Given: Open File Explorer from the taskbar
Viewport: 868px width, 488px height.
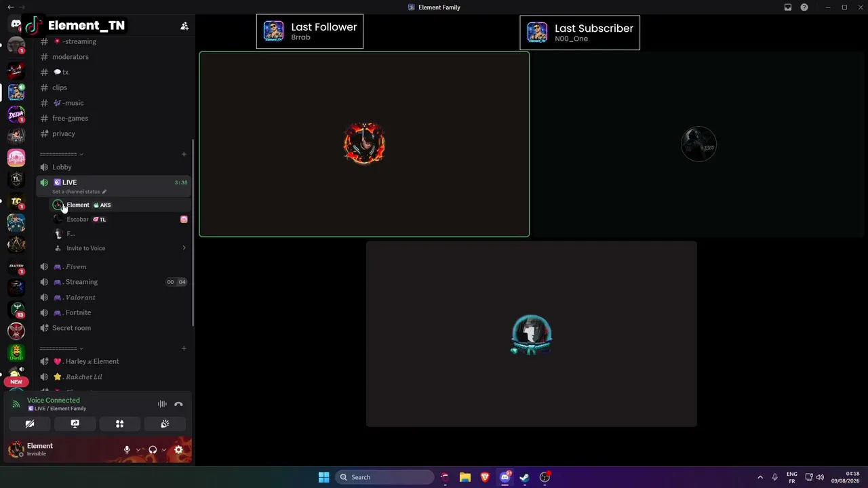Looking at the screenshot, I should coord(465,477).
